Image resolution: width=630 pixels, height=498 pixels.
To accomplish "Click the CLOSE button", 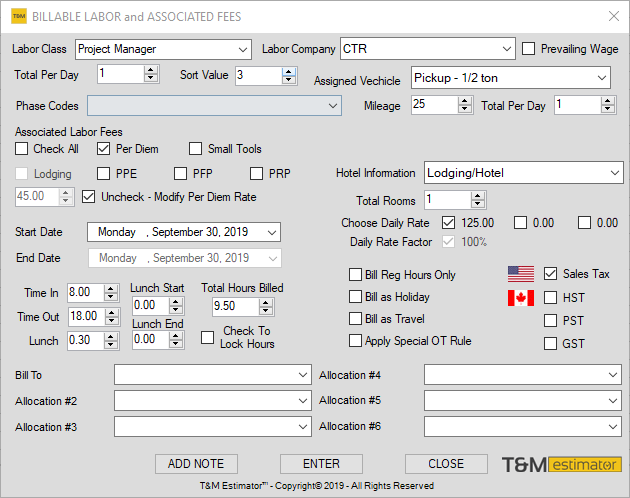I will [446, 464].
